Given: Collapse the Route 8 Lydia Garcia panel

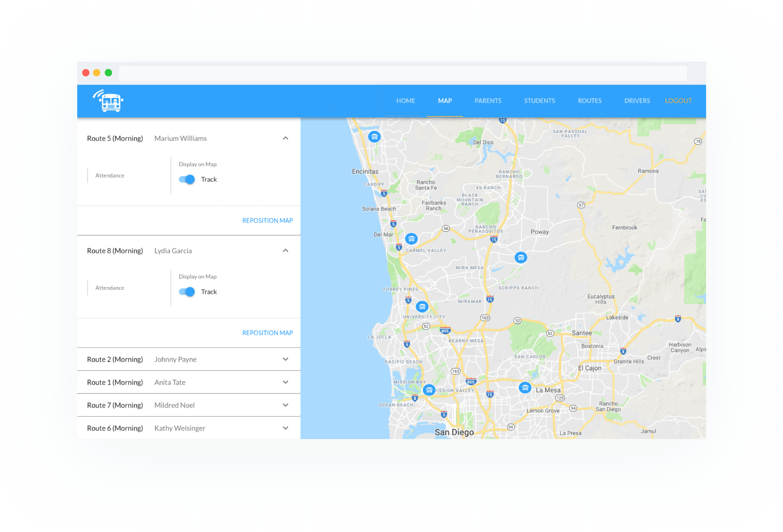Looking at the screenshot, I should [x=285, y=251].
